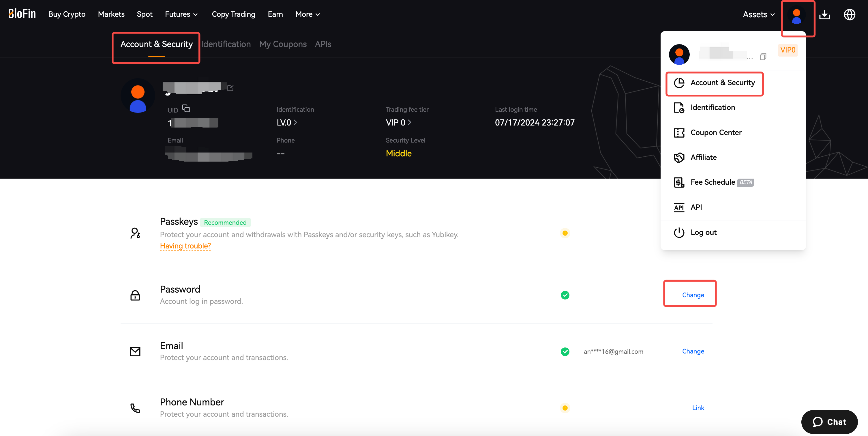The width and height of the screenshot is (868, 436).
Task: Select the Account & Security tab
Action: coord(156,44)
